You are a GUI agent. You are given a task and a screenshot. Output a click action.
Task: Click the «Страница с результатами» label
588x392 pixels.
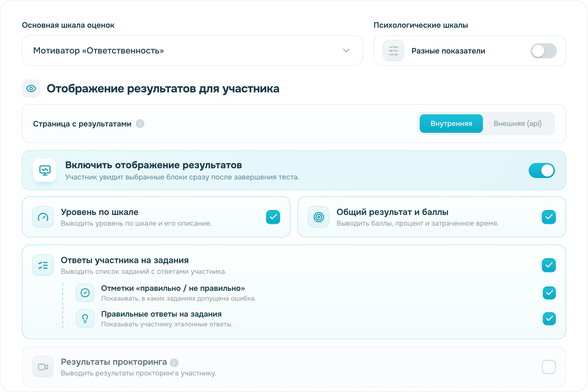pos(82,124)
